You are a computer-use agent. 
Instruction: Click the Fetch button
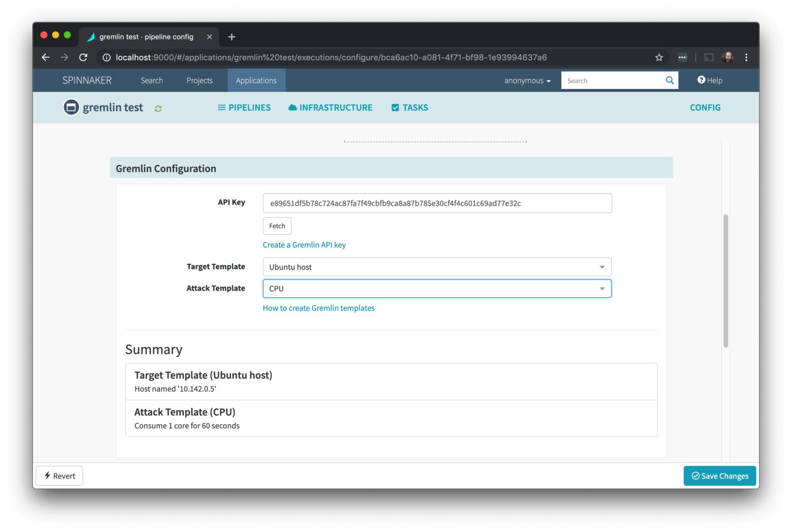click(x=277, y=226)
